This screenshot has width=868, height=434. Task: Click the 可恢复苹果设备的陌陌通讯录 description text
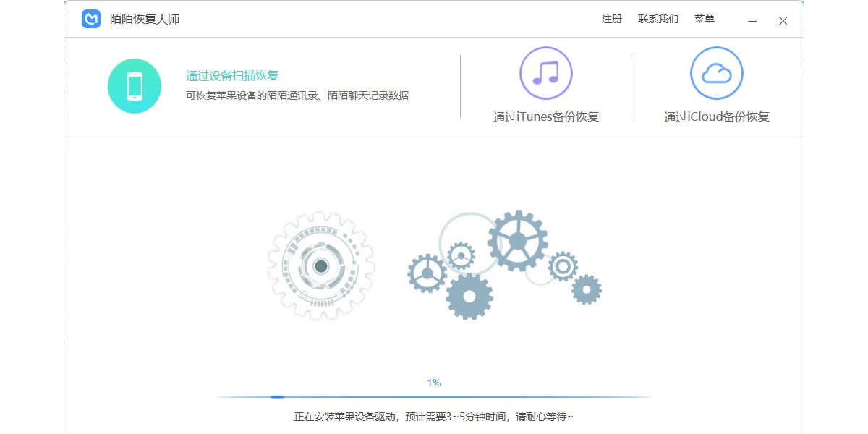(297, 95)
